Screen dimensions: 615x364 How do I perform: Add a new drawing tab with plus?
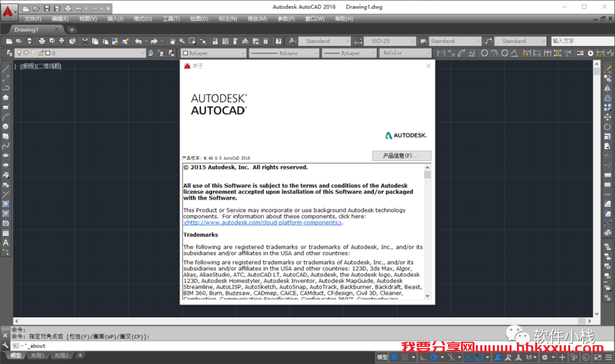coord(72,30)
